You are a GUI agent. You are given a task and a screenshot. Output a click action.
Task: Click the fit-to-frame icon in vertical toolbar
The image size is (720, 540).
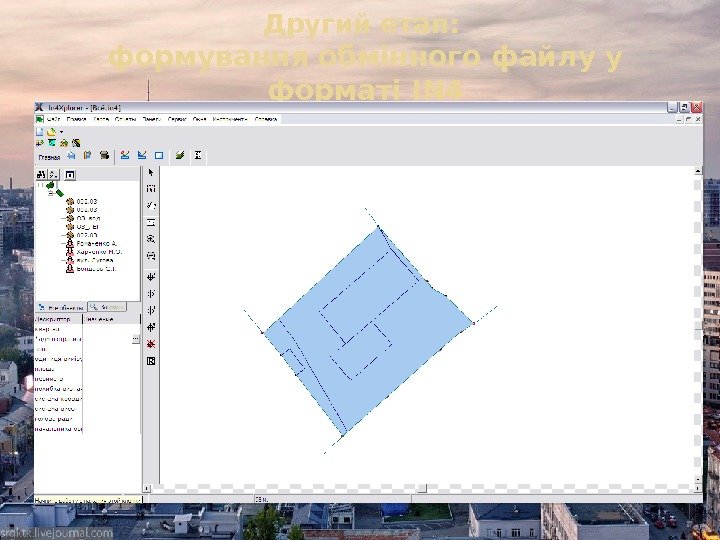pos(151,223)
